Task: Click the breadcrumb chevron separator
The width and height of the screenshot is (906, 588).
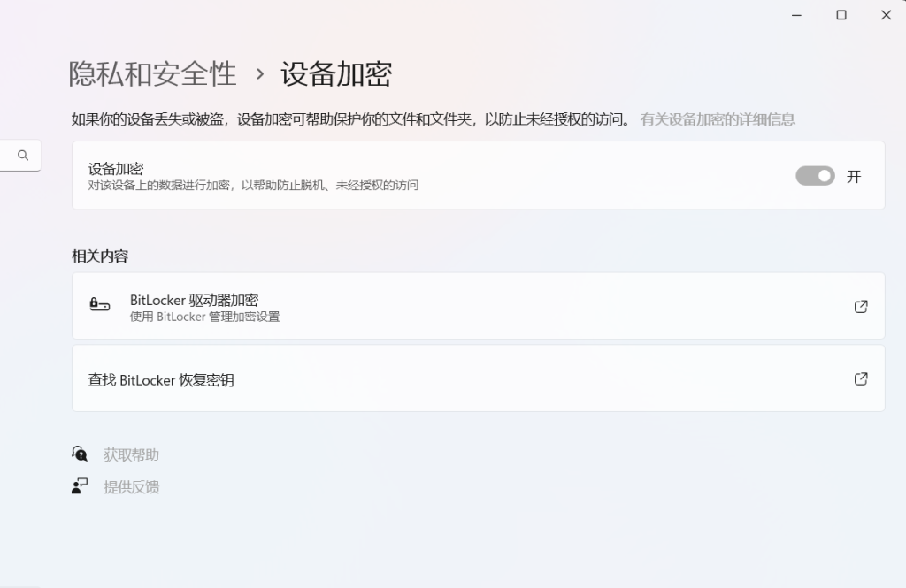Action: click(x=259, y=74)
